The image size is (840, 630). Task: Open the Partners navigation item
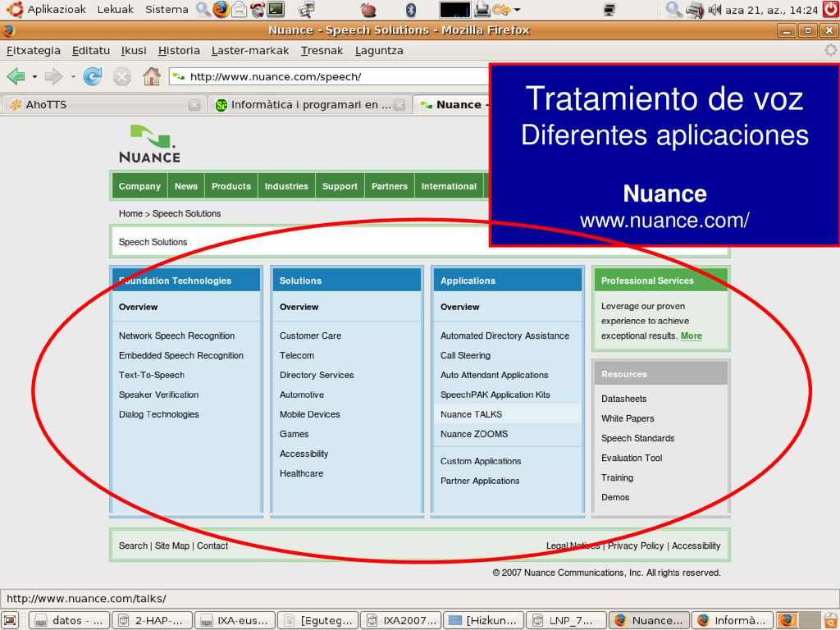[390, 186]
